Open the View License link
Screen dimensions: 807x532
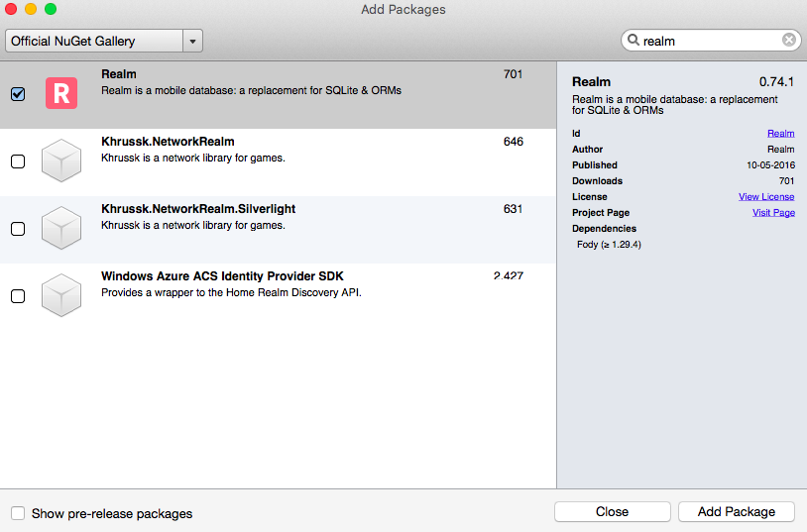(766, 196)
